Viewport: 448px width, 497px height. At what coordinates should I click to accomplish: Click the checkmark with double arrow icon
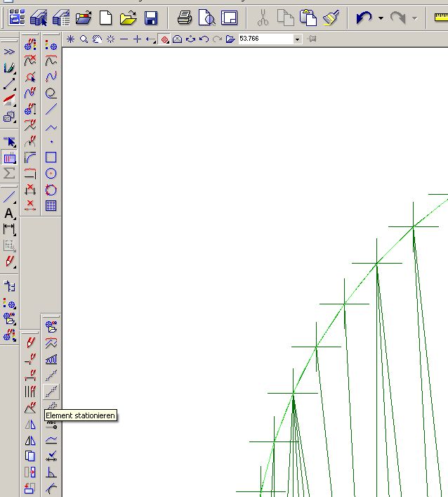tap(51, 456)
